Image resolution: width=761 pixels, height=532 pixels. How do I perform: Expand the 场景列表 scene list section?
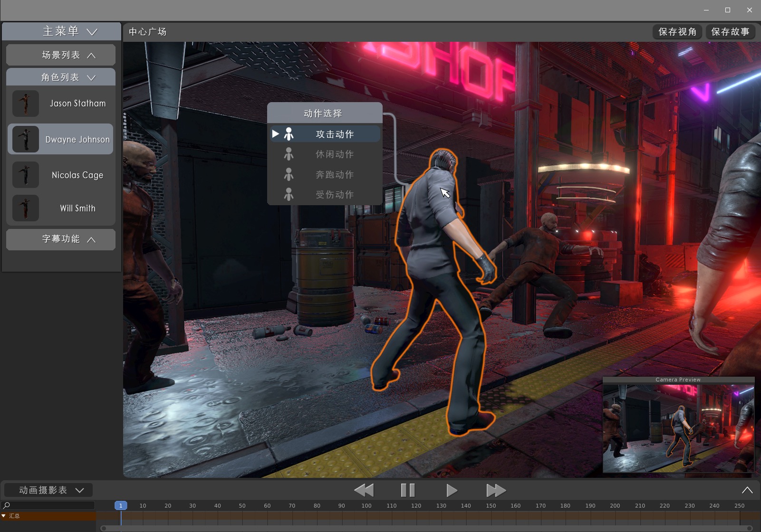[x=61, y=55]
